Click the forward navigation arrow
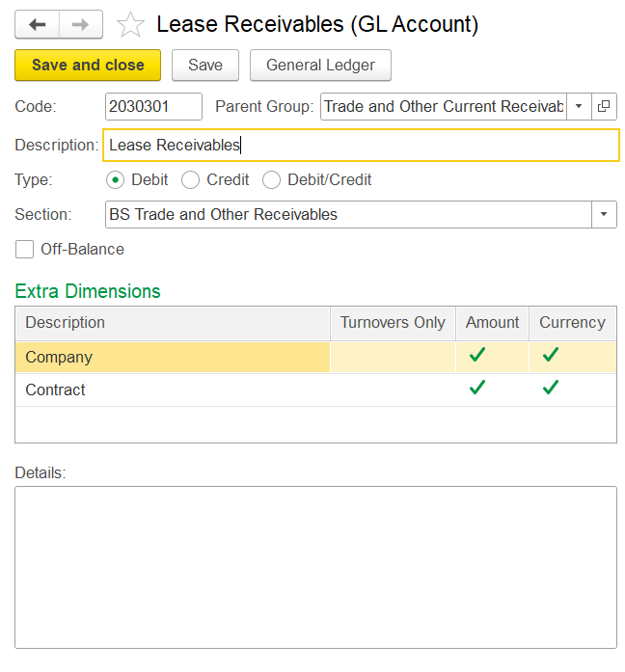This screenshot has height=672, width=625. (x=81, y=24)
